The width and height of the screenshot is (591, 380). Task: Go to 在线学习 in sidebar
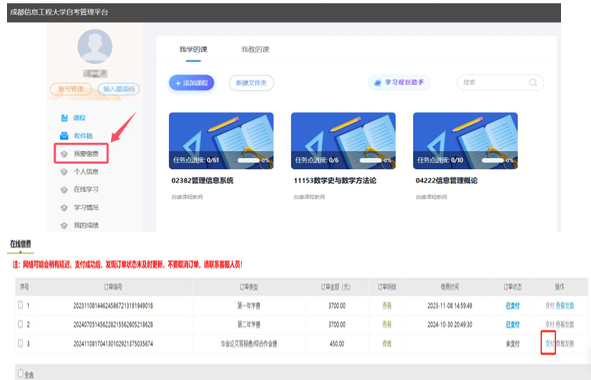tap(86, 189)
